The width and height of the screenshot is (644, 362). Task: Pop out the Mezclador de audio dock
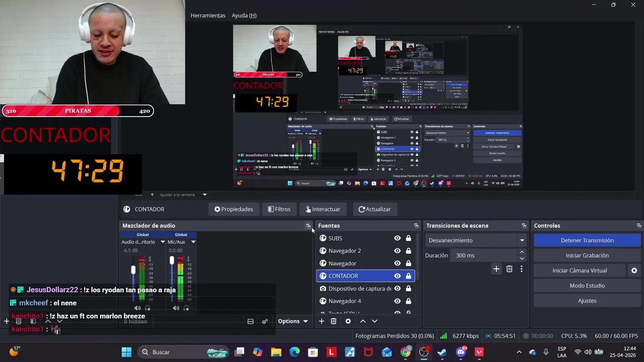pos(308,226)
